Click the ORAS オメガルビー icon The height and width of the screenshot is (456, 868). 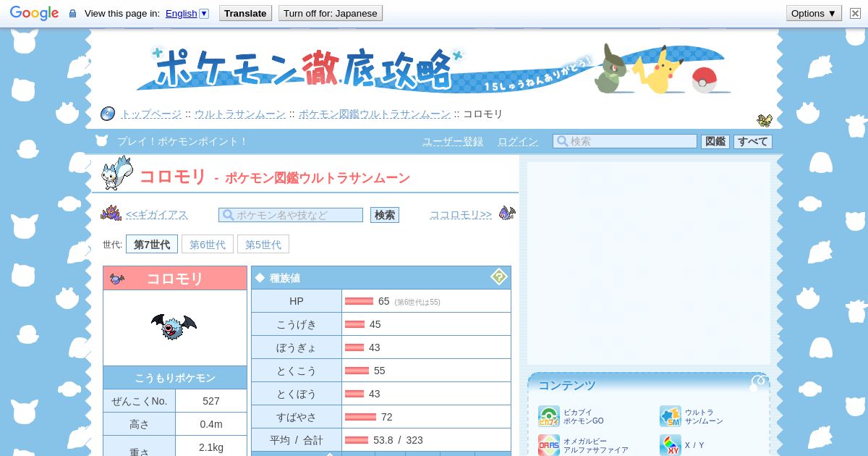click(549, 445)
